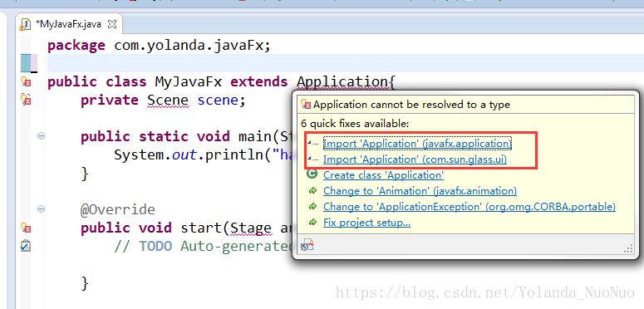This screenshot has width=644, height=309.
Task: Click the popup resize grip corner
Action: pos(628,248)
